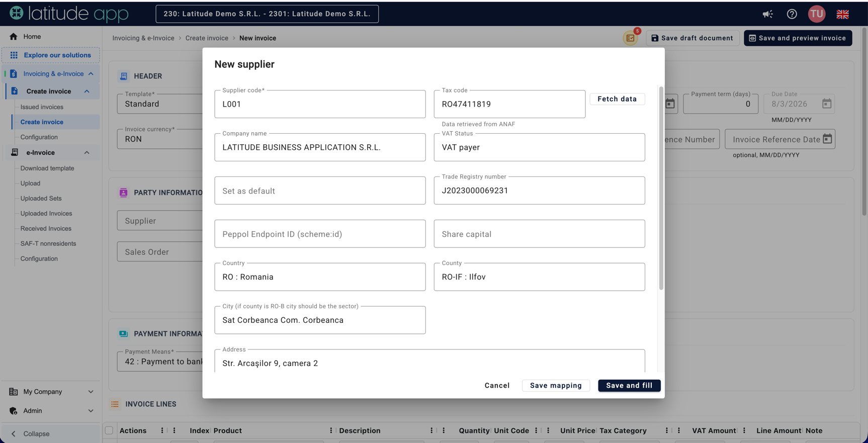Click the Payment Information section icon
Image resolution: width=868 pixels, height=443 pixels.
(x=124, y=334)
